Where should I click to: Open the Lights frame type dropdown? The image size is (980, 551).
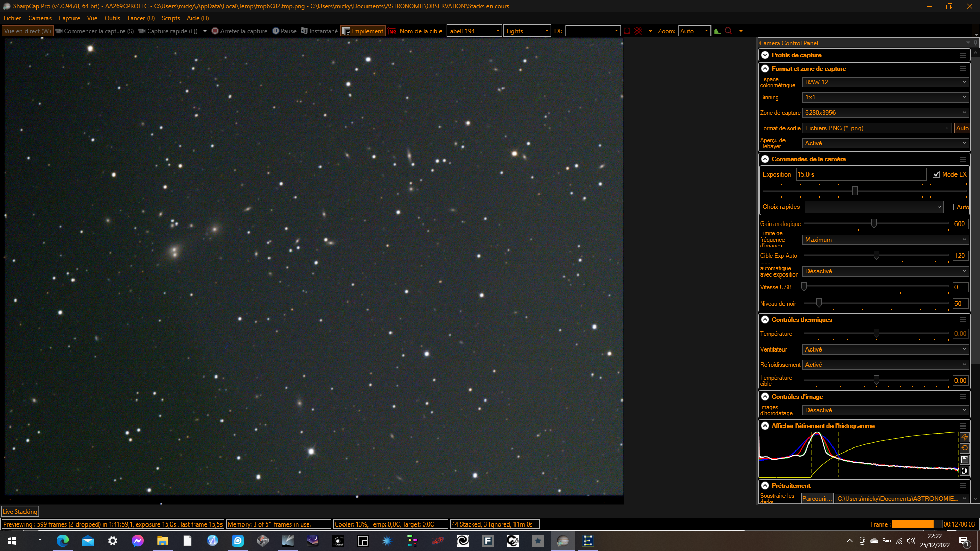click(527, 31)
